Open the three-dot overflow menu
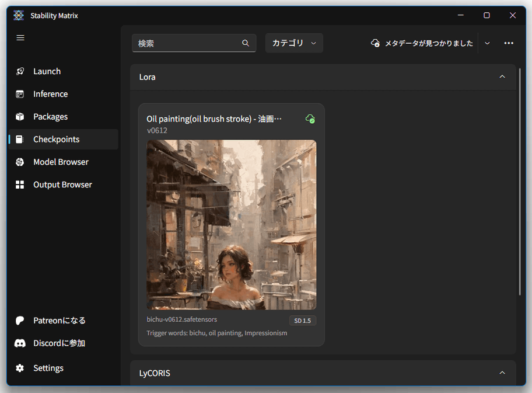The width and height of the screenshot is (532, 393). 509,43
